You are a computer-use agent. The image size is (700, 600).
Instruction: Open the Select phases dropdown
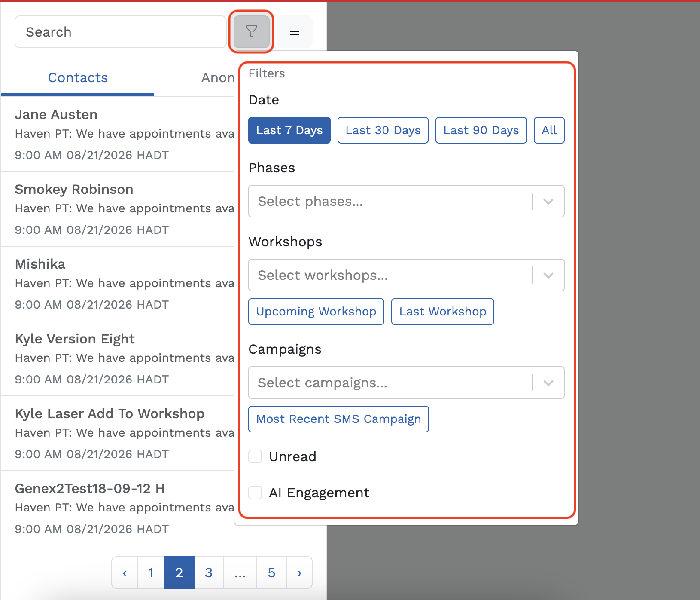(x=406, y=201)
